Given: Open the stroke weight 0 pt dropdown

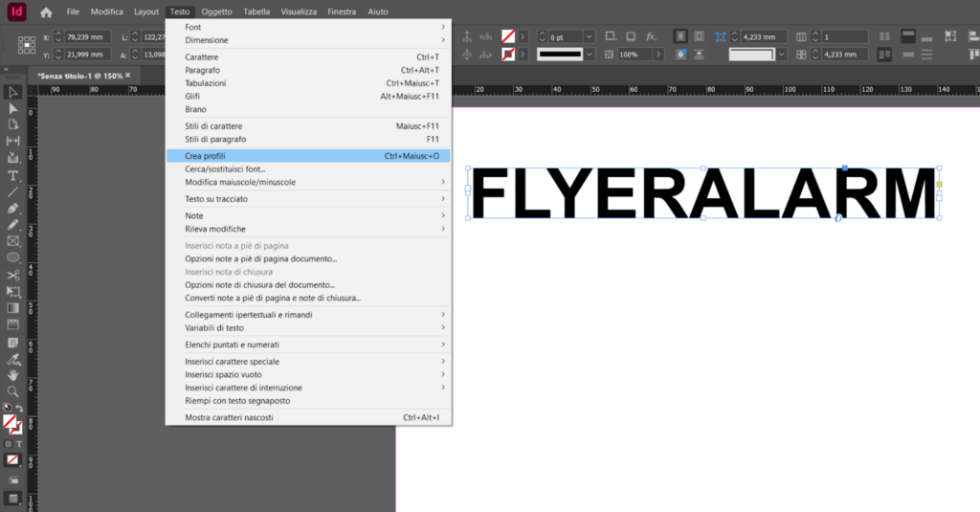Looking at the screenshot, I should [x=589, y=36].
